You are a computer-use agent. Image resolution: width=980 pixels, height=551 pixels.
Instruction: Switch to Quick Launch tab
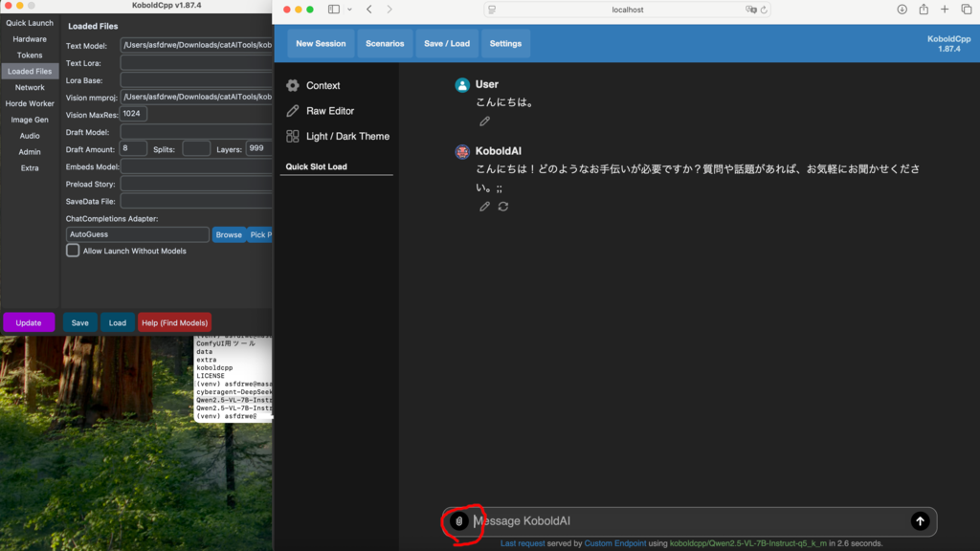[x=30, y=23]
